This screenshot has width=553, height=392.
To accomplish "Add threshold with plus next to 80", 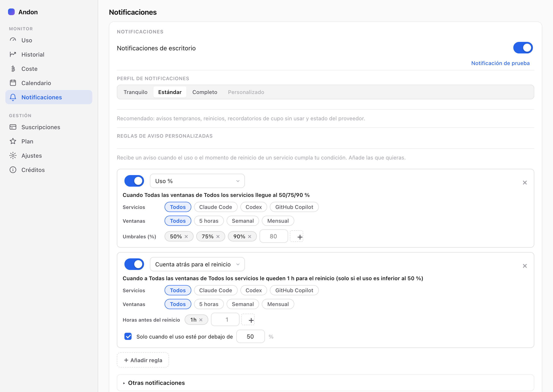I will click(x=296, y=237).
